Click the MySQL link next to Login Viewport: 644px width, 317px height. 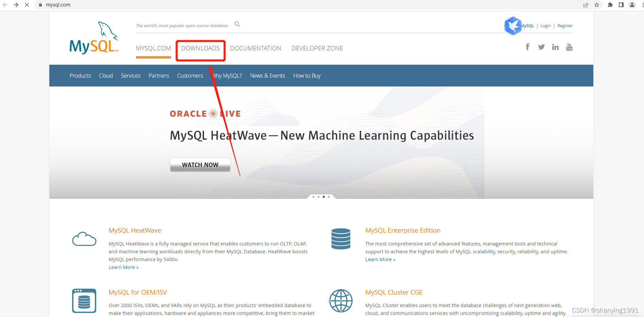(528, 26)
